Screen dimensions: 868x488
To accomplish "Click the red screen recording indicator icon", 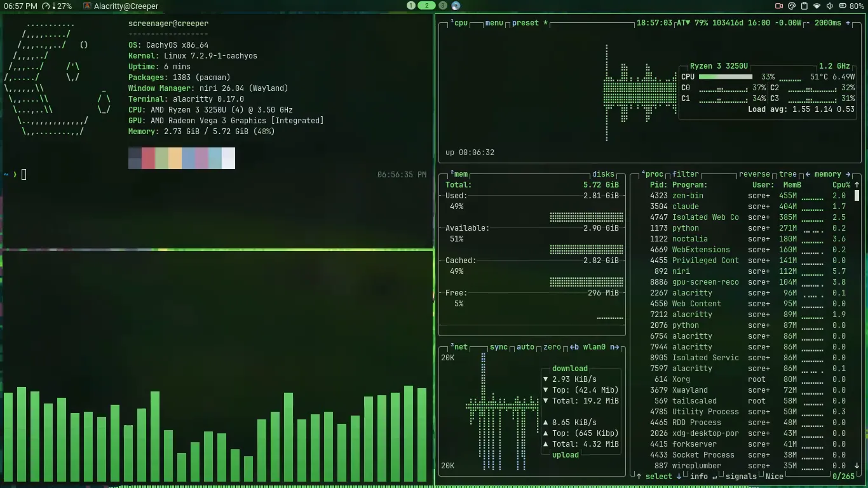I will coord(779,6).
